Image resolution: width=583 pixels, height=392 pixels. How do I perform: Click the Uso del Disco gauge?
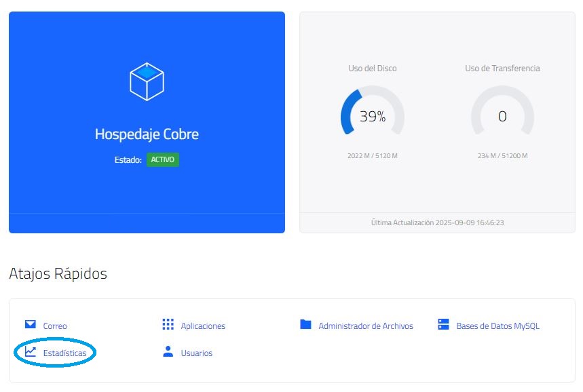(x=372, y=116)
